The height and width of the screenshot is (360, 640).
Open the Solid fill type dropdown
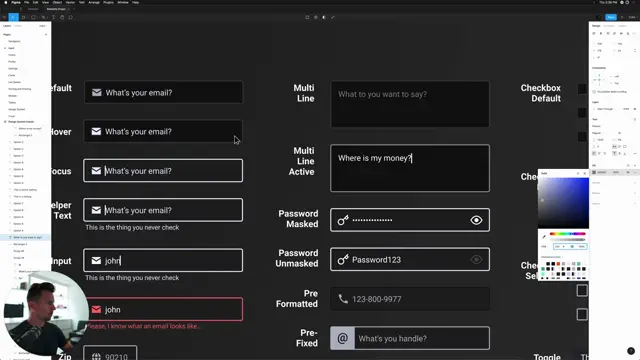tap(544, 173)
